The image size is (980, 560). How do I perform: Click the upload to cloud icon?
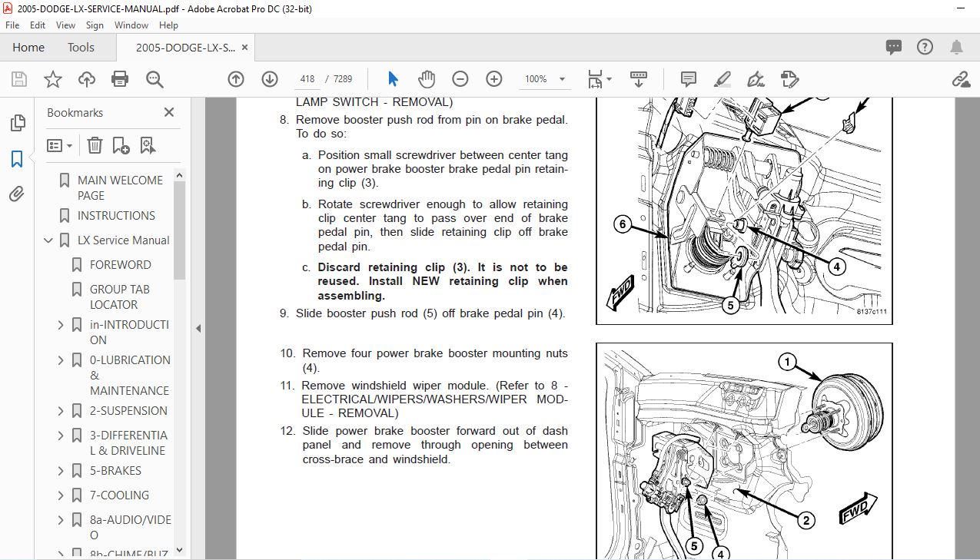pyautogui.click(x=87, y=79)
